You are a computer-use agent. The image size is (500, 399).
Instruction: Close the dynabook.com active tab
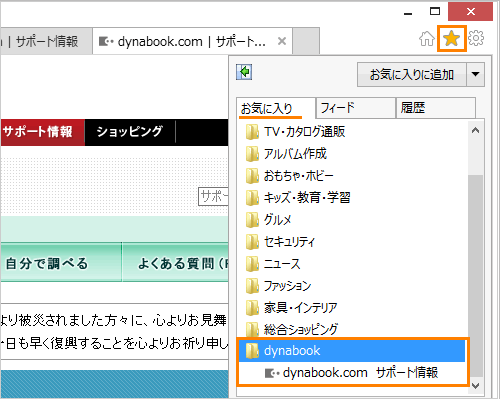tap(282, 41)
